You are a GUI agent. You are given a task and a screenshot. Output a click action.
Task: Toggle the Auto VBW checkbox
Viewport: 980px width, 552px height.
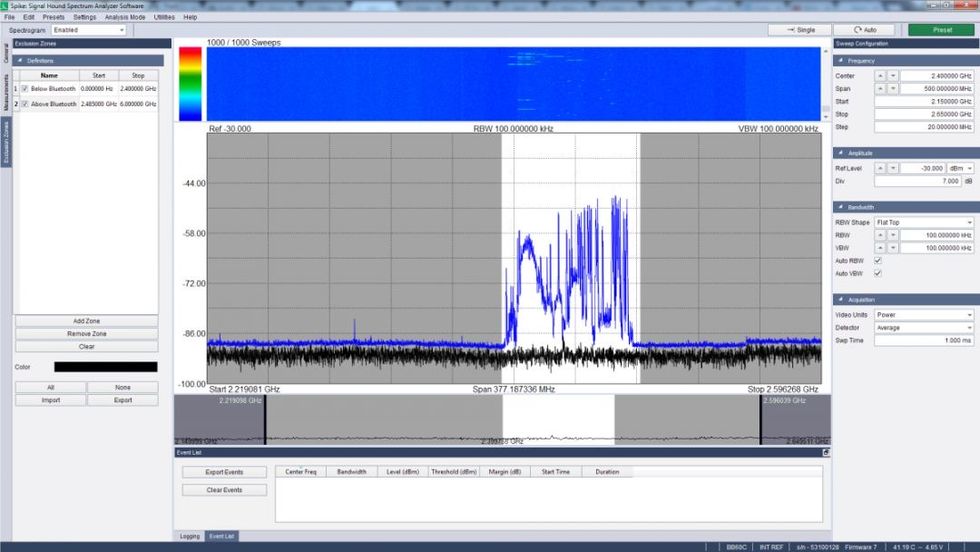pyautogui.click(x=877, y=273)
